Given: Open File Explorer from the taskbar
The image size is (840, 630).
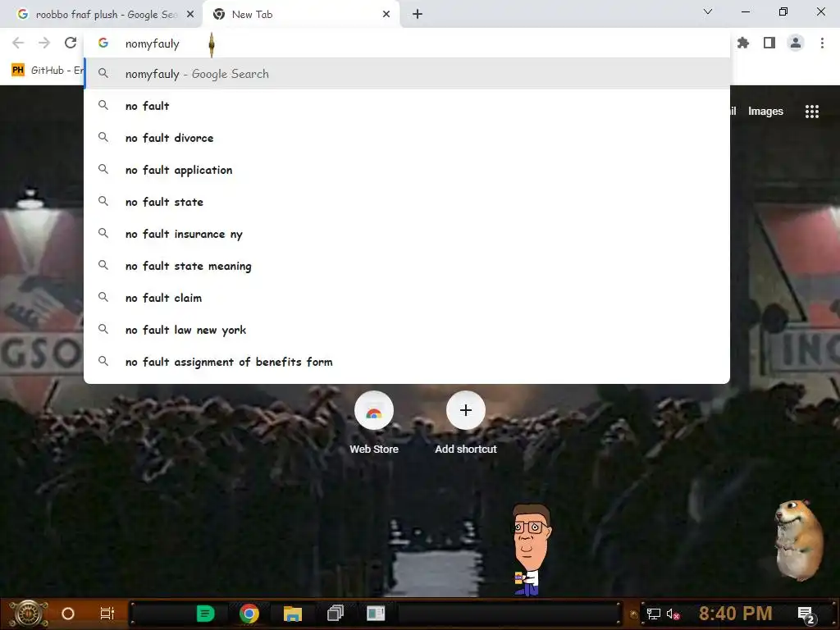Looking at the screenshot, I should pos(293,614).
